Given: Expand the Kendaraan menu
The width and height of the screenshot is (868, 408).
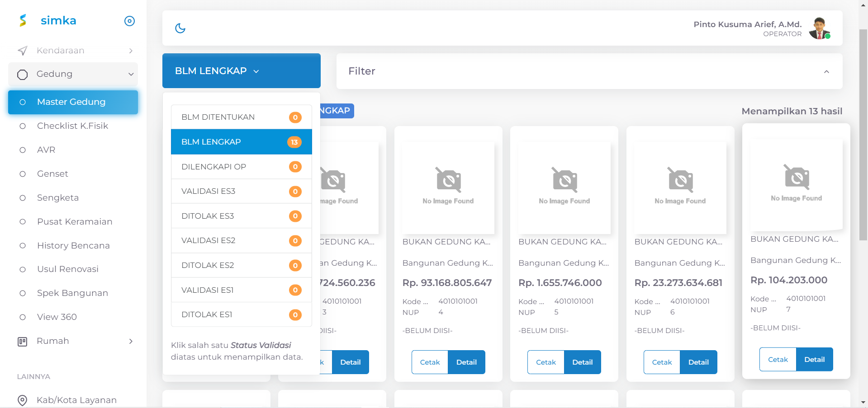Looking at the screenshot, I should (73, 51).
